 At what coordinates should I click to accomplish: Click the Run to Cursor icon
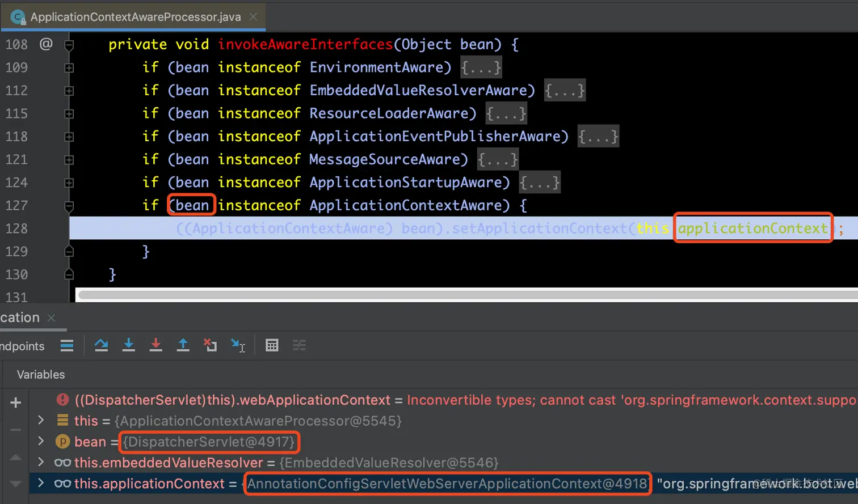click(238, 345)
